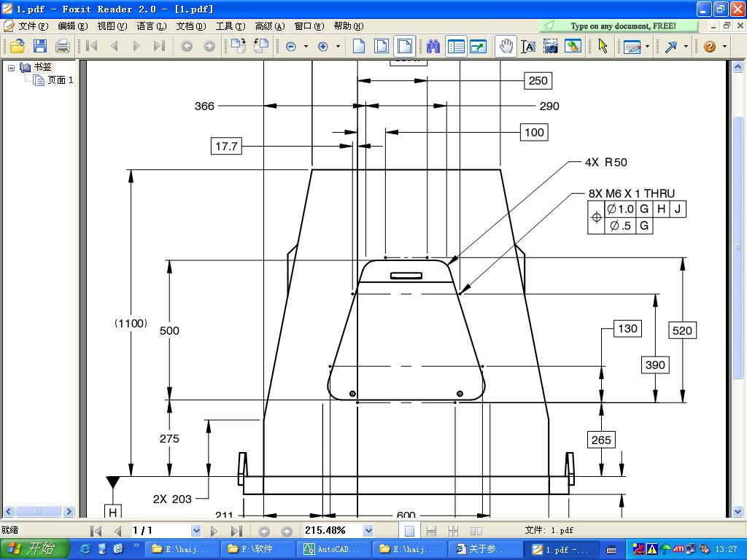The width and height of the screenshot is (747, 560).
Task: Switch to AutoCAD taskbar button
Action: [x=334, y=549]
